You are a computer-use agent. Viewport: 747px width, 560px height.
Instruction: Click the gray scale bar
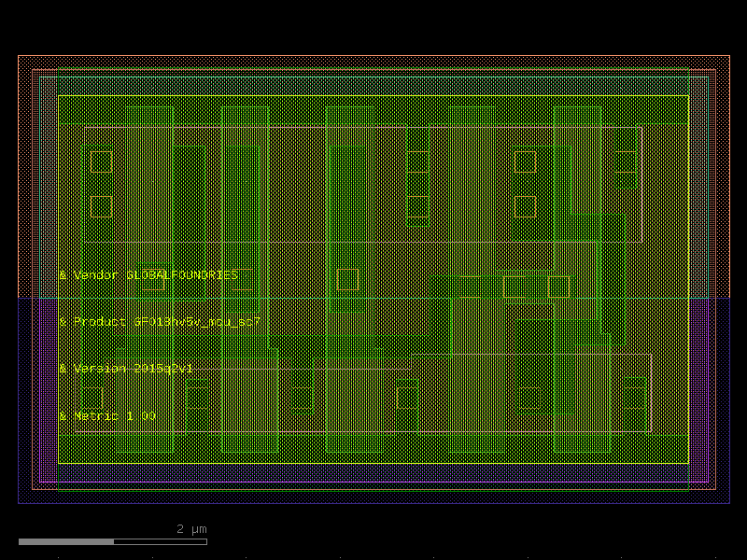113,542
